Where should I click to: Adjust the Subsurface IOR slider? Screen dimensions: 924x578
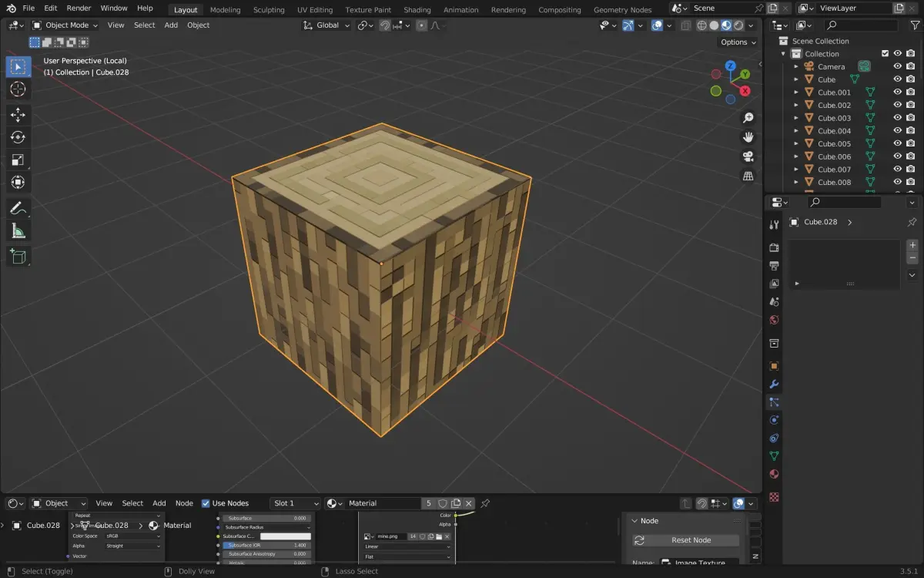(x=266, y=545)
